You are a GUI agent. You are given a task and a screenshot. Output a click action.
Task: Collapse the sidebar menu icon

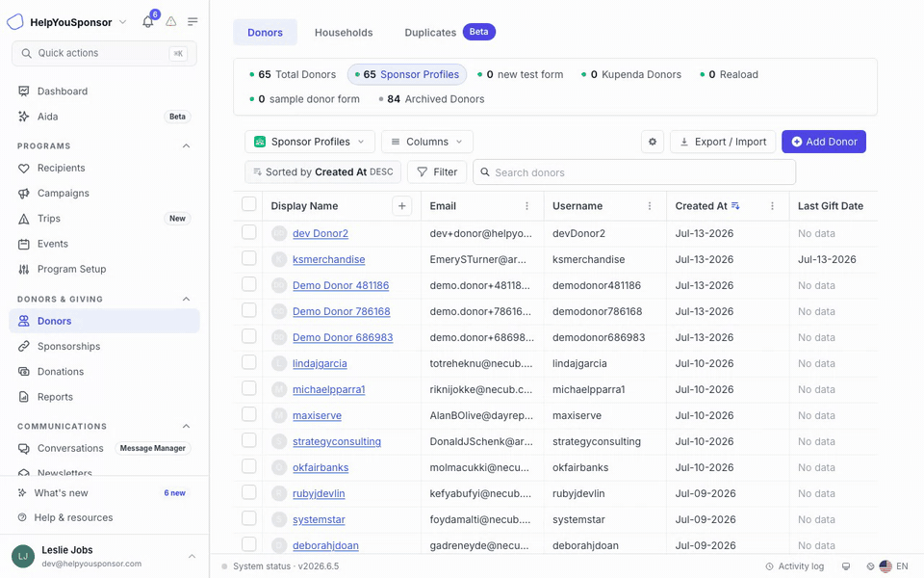tap(192, 22)
